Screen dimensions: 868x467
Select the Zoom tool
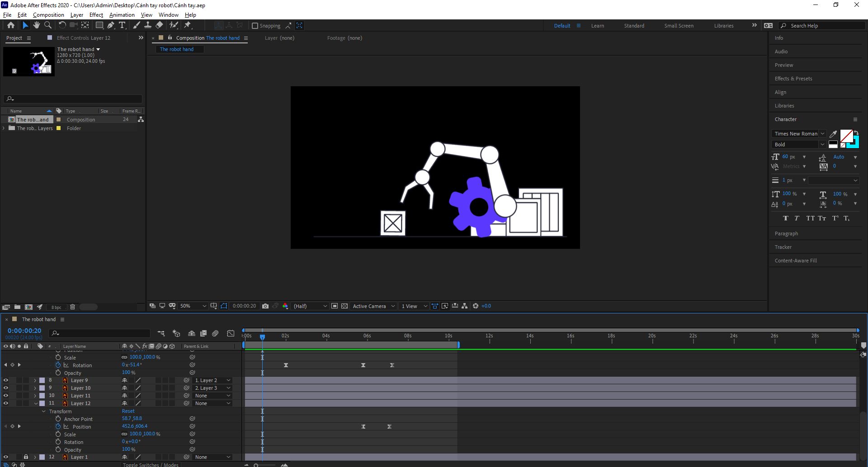(x=48, y=25)
